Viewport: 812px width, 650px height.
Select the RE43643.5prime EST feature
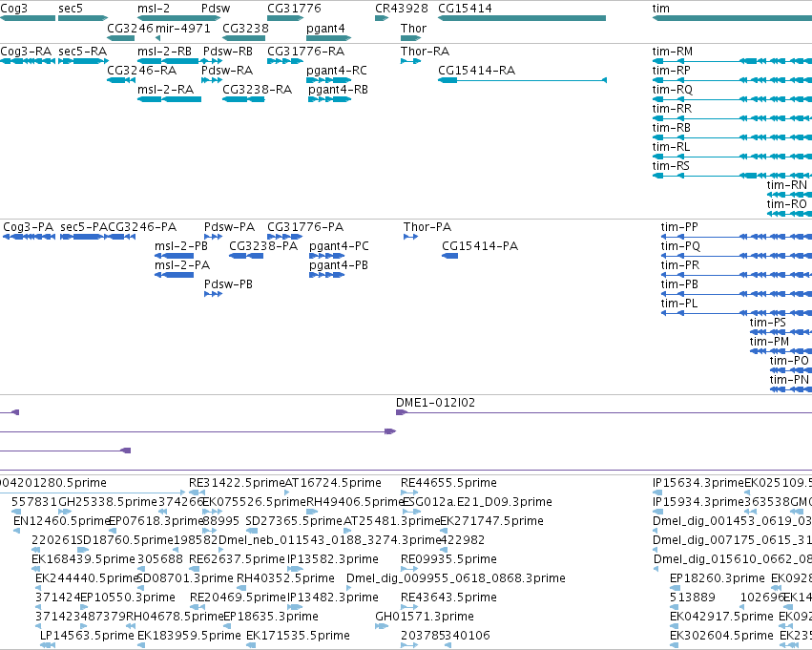tap(409, 607)
